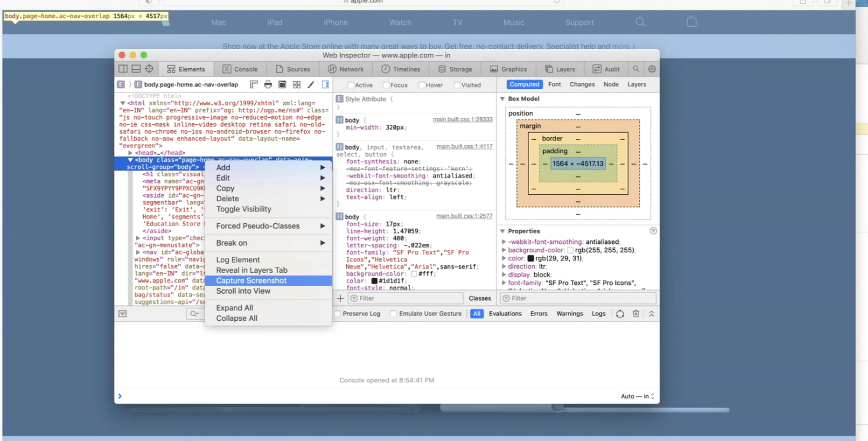The height and width of the screenshot is (441, 868).
Task: Click the Classes button in styles panel
Action: pos(479,298)
